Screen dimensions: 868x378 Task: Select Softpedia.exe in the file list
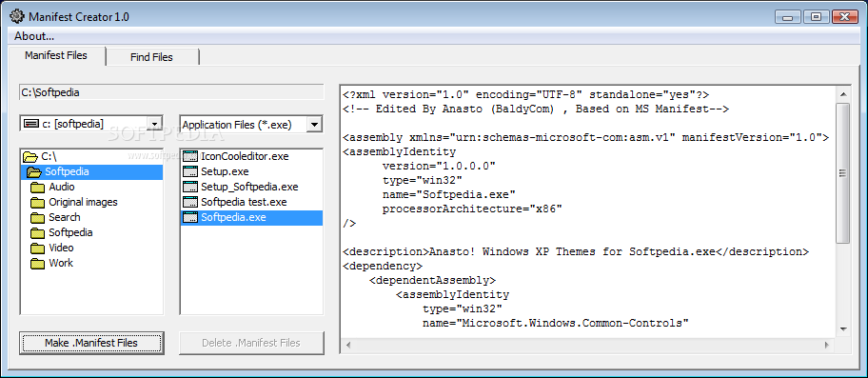252,217
